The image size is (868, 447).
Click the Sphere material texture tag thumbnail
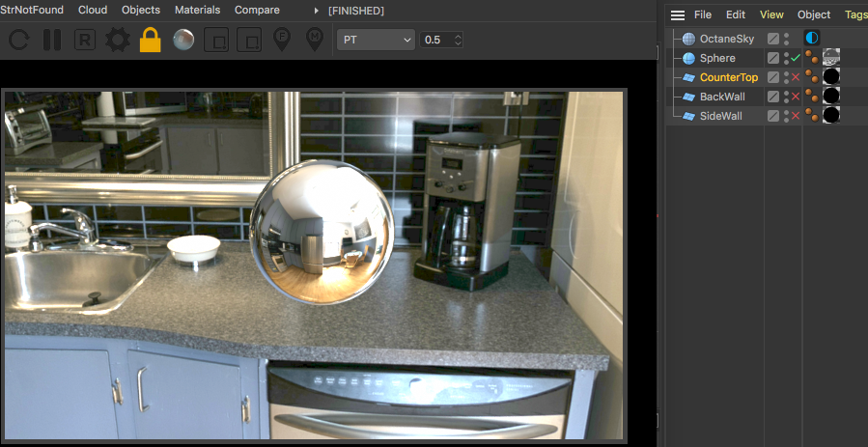tap(831, 57)
